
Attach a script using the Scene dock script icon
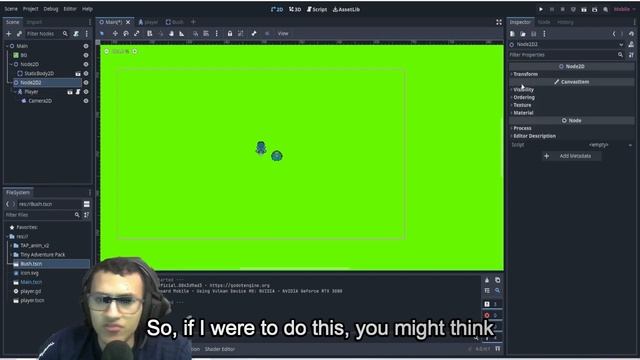[x=76, y=34]
